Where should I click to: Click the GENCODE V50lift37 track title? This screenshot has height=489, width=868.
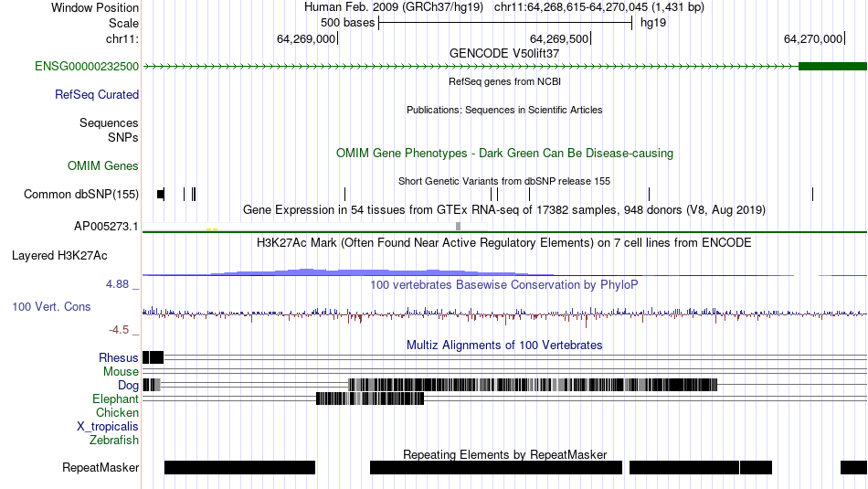coord(504,54)
